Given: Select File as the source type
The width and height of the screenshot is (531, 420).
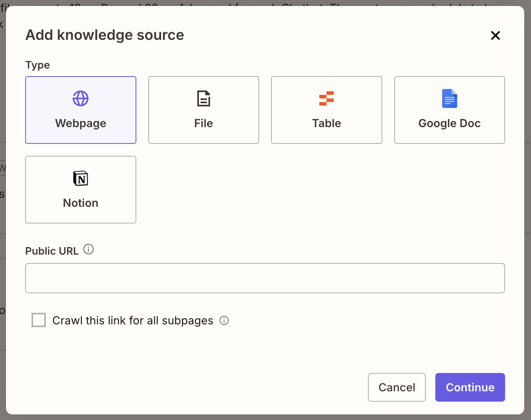Looking at the screenshot, I should pyautogui.click(x=203, y=110).
